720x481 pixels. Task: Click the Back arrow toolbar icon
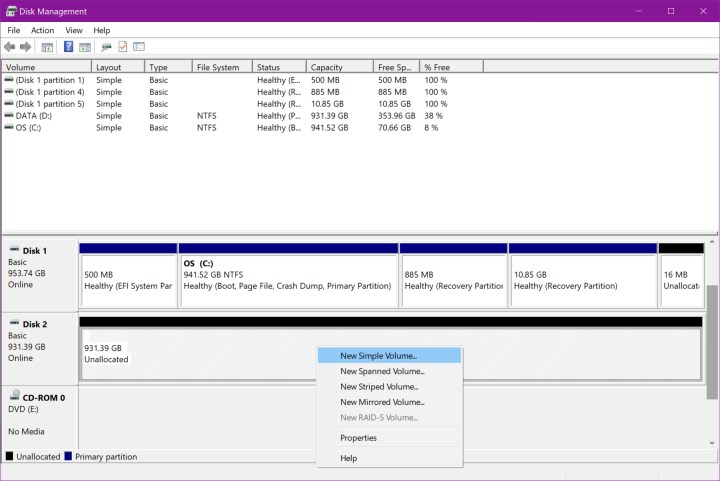pyautogui.click(x=10, y=47)
